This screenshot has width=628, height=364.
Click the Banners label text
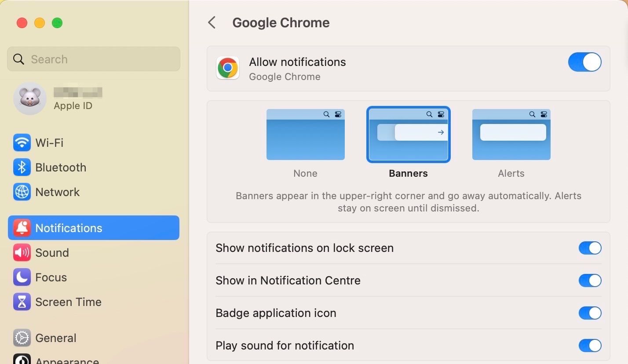click(409, 173)
